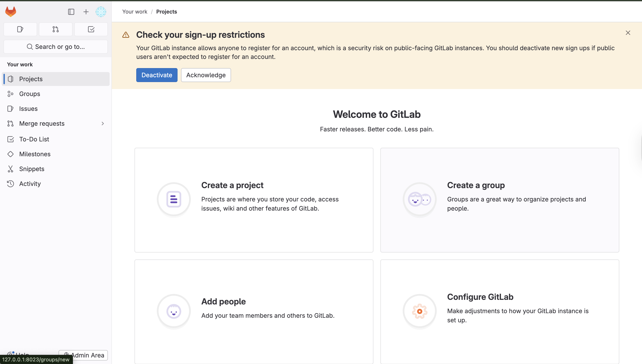Image resolution: width=642 pixels, height=364 pixels.
Task: Click the Search or go to field
Action: click(55, 47)
